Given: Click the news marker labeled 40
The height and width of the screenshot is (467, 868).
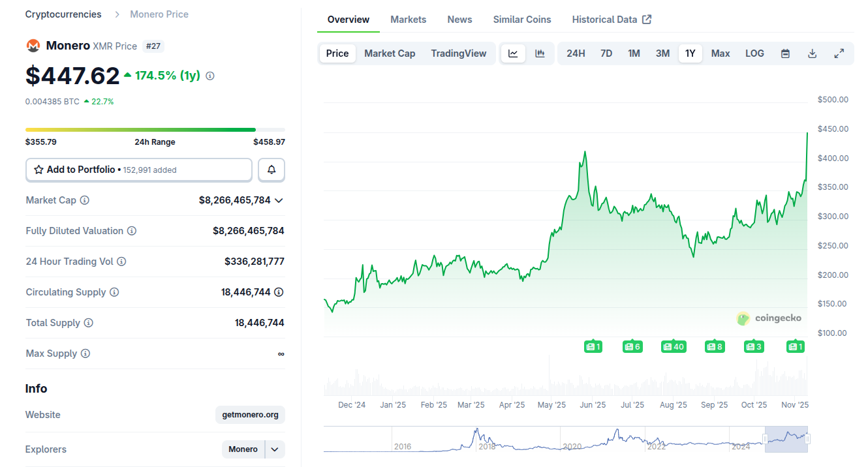Looking at the screenshot, I should click(674, 346).
